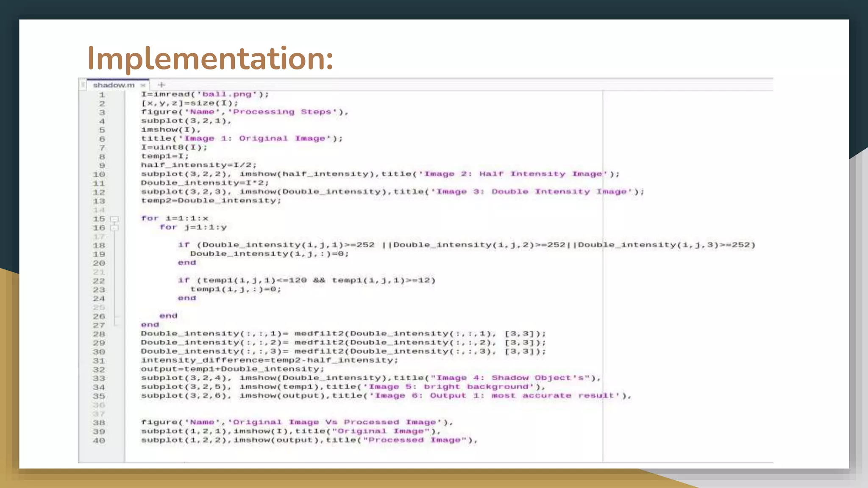The width and height of the screenshot is (868, 488).
Task: Click the output=temp1+Double_intensity; line
Action: click(x=233, y=369)
